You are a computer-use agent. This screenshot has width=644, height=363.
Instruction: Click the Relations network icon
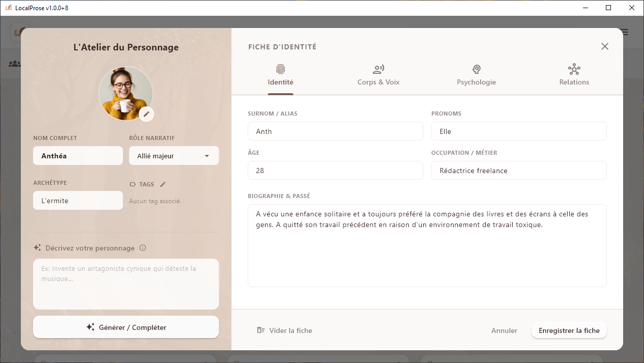click(574, 69)
